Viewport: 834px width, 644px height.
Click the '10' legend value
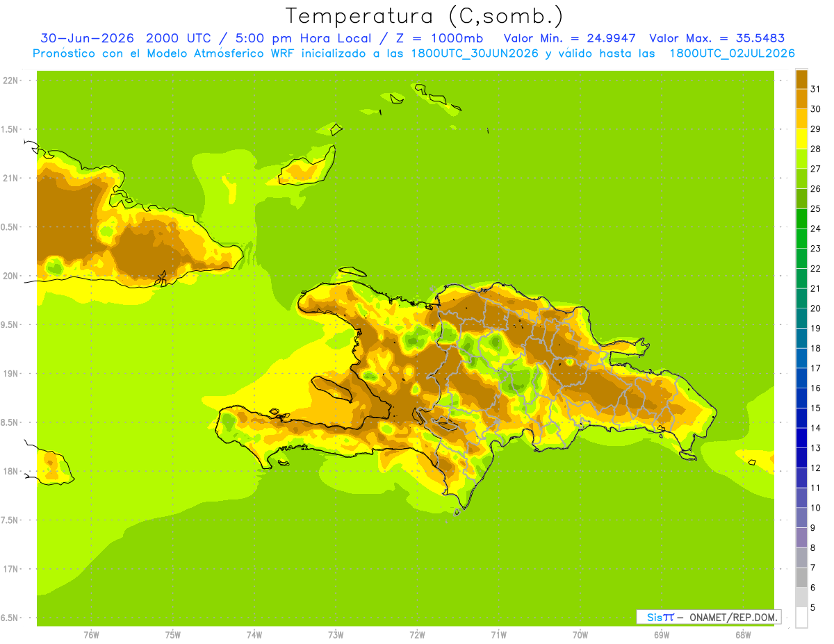[816, 508]
